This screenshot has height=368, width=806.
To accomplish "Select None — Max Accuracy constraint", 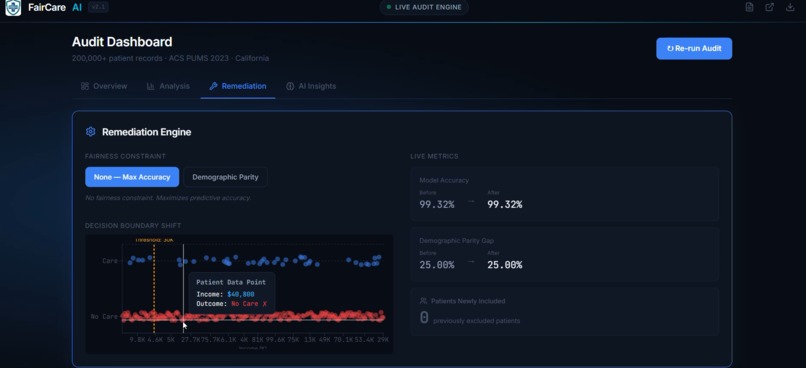I will pyautogui.click(x=132, y=177).
